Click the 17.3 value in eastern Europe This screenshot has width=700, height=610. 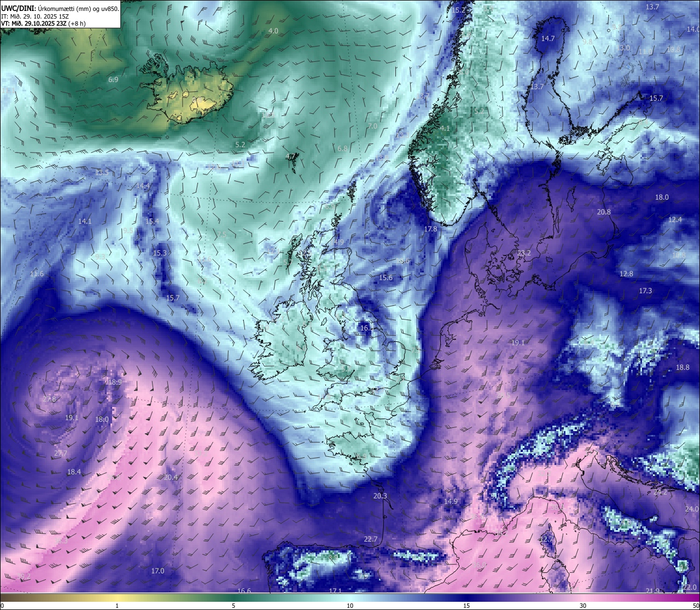click(x=645, y=291)
